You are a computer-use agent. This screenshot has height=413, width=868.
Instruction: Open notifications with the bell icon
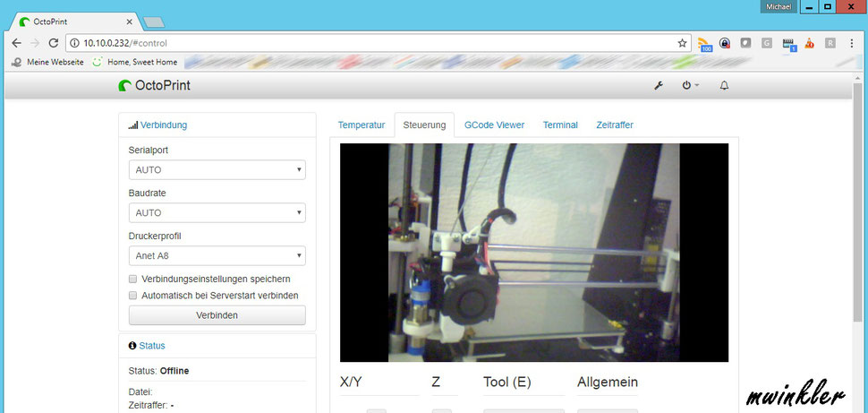[x=724, y=85]
